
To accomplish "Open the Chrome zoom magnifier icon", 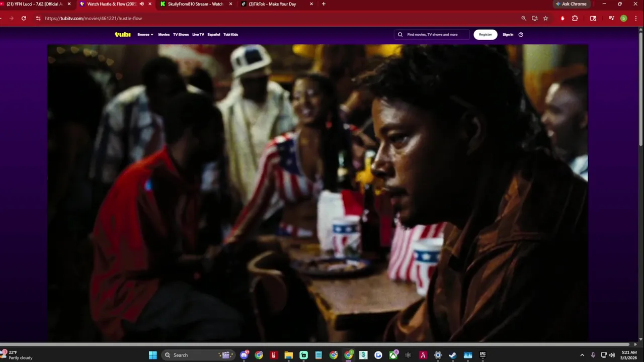I will point(524,18).
